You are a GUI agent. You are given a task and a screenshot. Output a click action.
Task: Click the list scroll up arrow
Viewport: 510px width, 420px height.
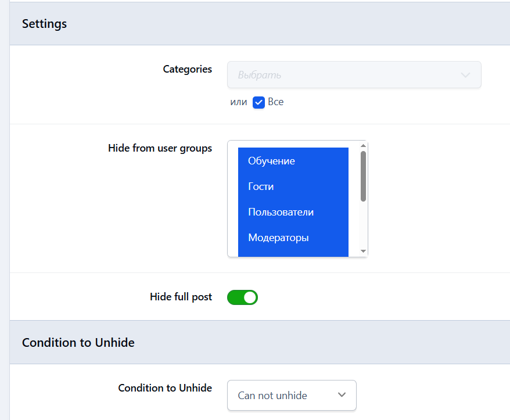[363, 145]
